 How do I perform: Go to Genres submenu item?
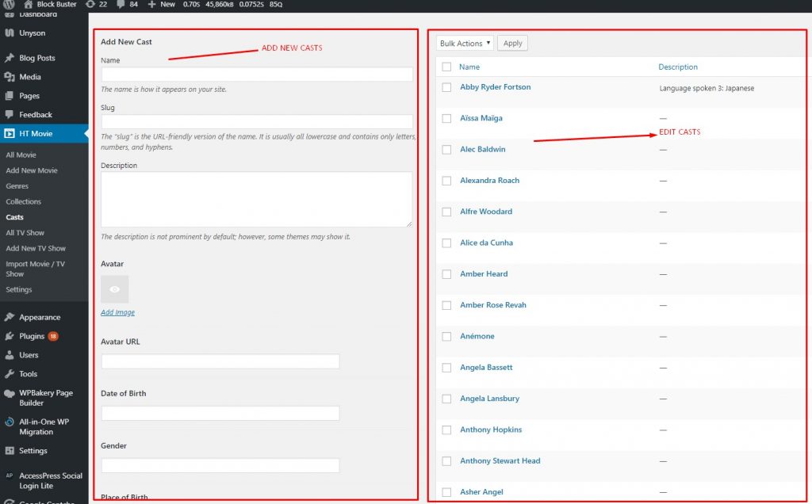tap(17, 185)
